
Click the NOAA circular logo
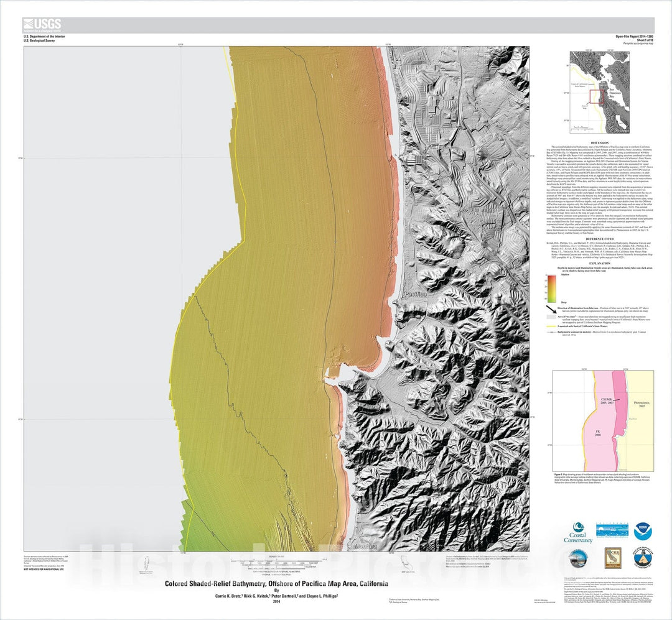click(643, 531)
